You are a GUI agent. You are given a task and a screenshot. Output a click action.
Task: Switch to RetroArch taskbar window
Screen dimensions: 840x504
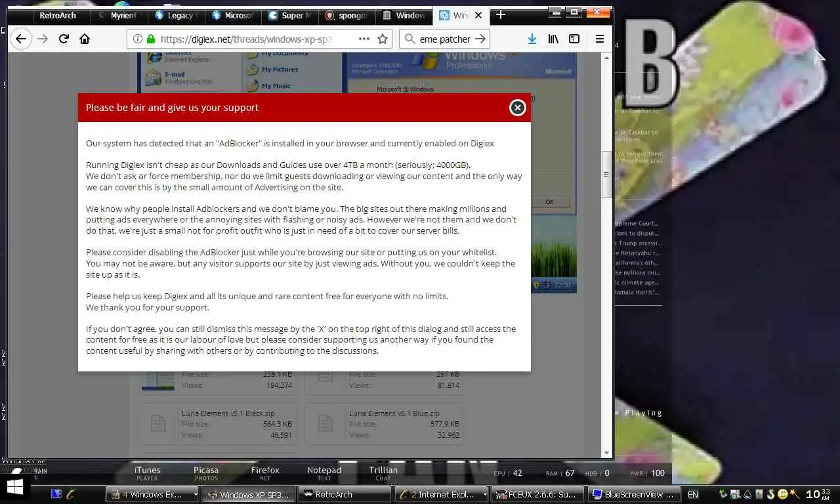345,494
